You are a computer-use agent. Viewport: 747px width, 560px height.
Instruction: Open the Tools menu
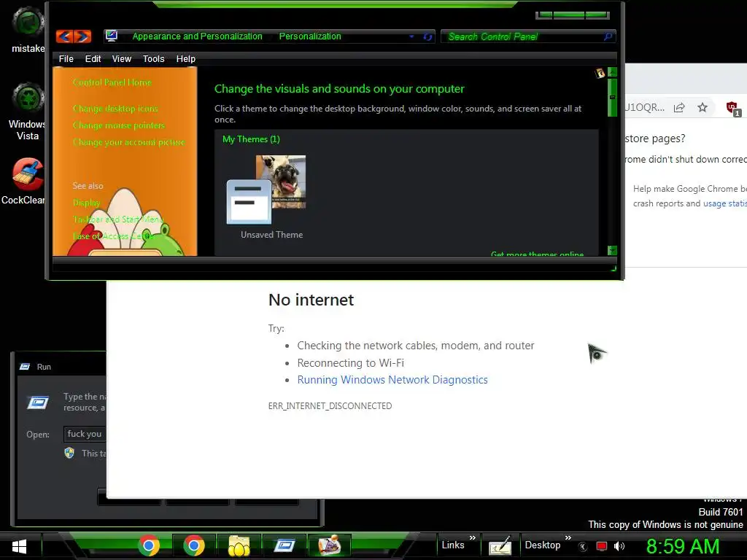tap(153, 59)
